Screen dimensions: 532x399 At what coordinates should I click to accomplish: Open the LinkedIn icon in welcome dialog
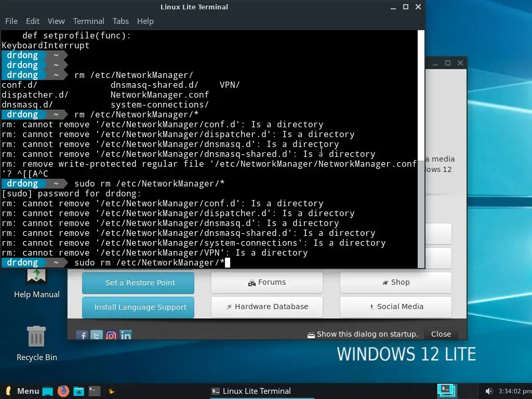click(x=126, y=335)
